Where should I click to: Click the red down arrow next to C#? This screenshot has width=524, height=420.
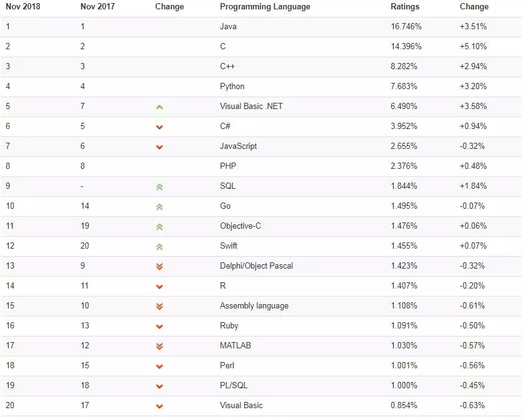click(x=160, y=127)
